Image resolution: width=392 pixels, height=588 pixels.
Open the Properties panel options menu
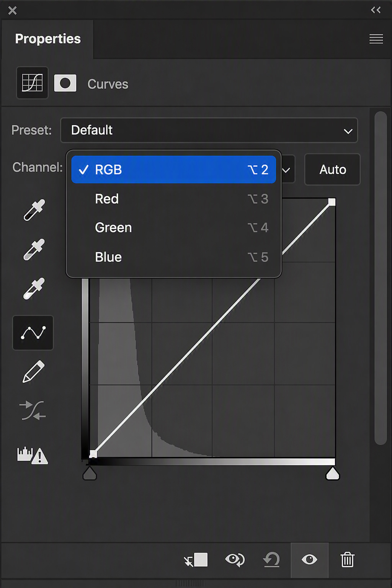[376, 39]
